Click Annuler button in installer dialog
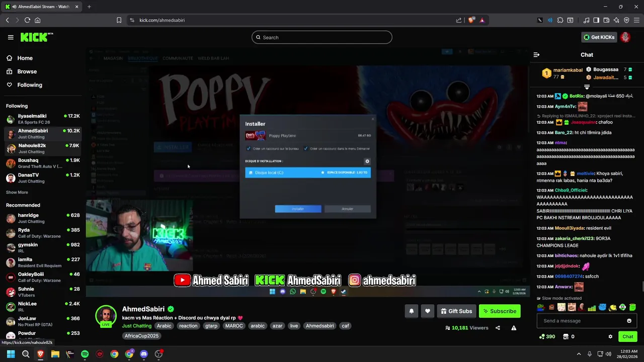The height and width of the screenshot is (362, 644). click(347, 209)
